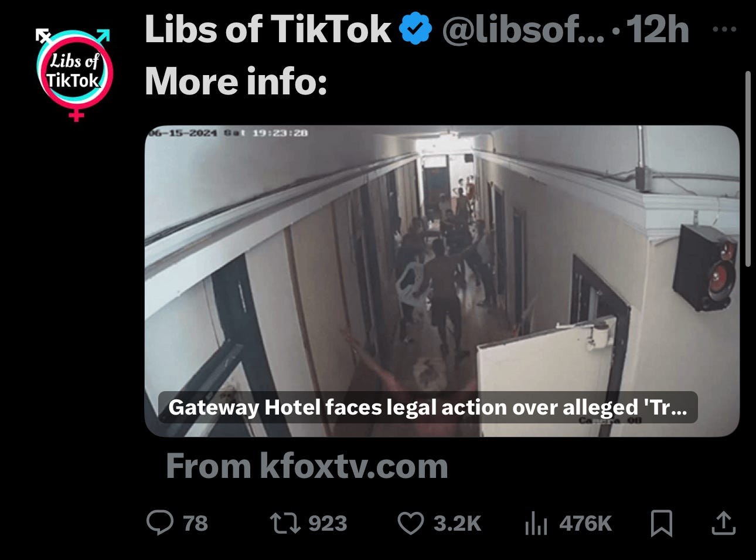Image resolution: width=756 pixels, height=560 pixels.
Task: Click the Libs of TikTok display name
Action: [268, 29]
